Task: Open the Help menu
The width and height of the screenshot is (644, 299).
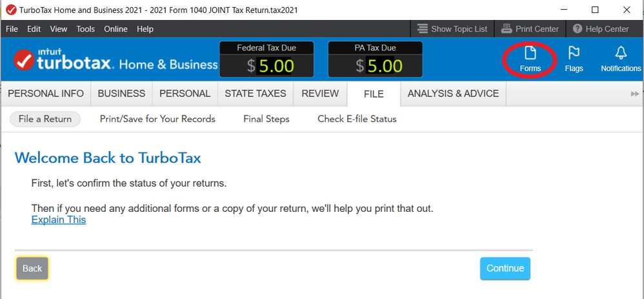Action: coord(145,29)
